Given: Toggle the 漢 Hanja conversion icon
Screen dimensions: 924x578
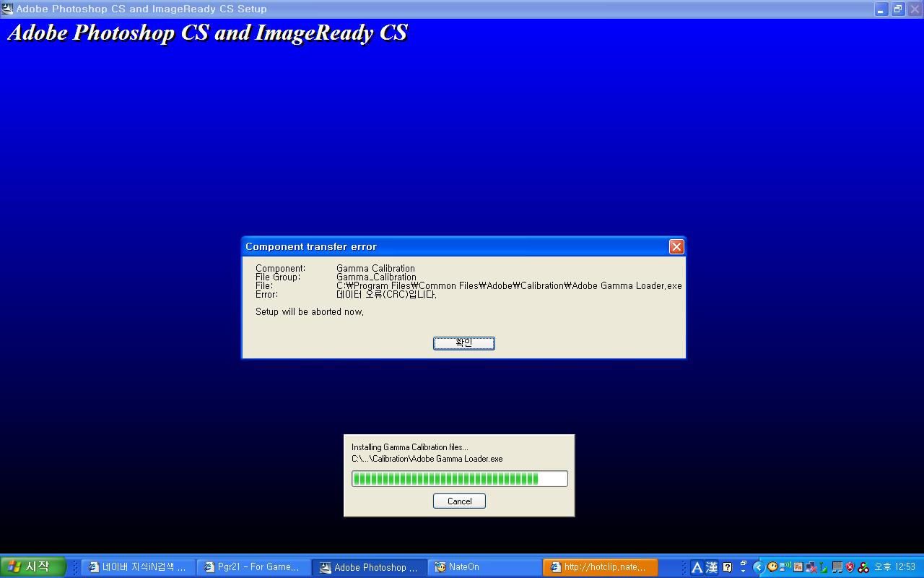Looking at the screenshot, I should [x=712, y=567].
